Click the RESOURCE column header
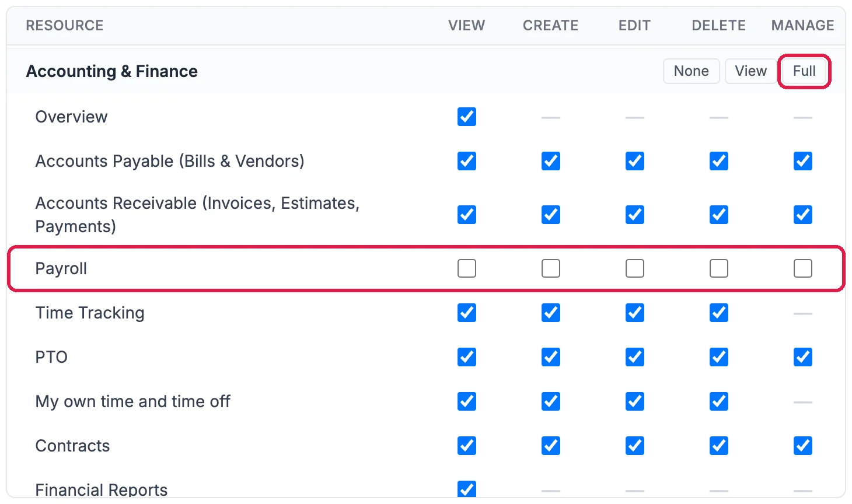 point(65,26)
